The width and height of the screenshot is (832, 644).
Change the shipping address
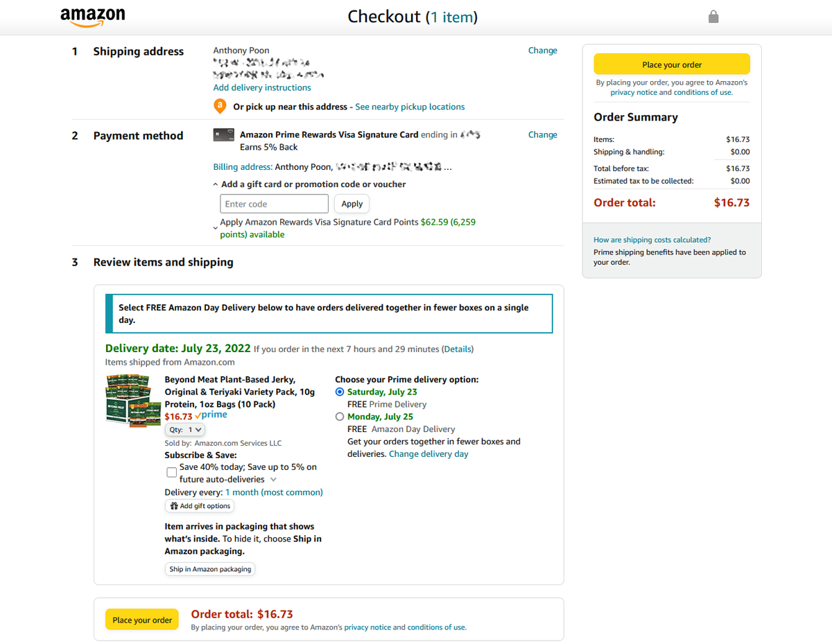point(542,51)
